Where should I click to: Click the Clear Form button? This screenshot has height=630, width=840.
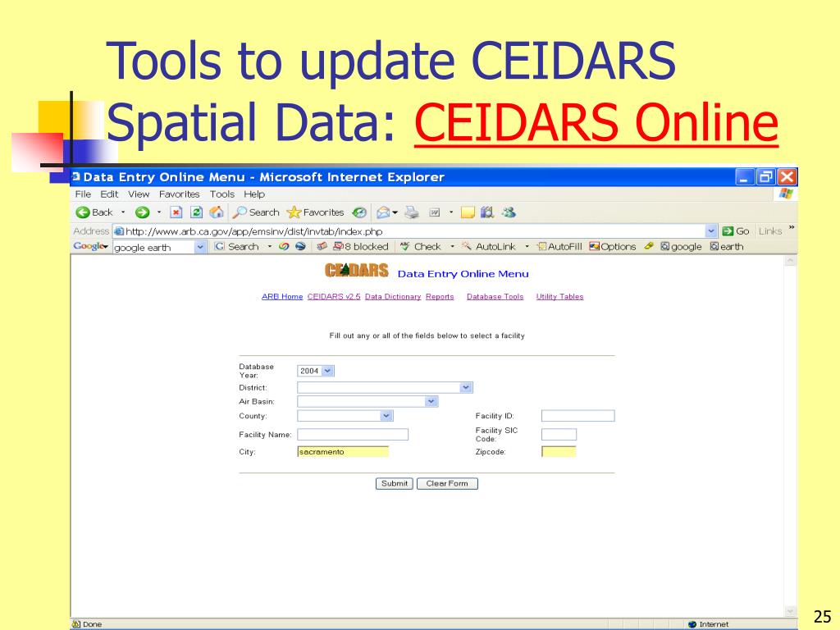pyautogui.click(x=447, y=484)
